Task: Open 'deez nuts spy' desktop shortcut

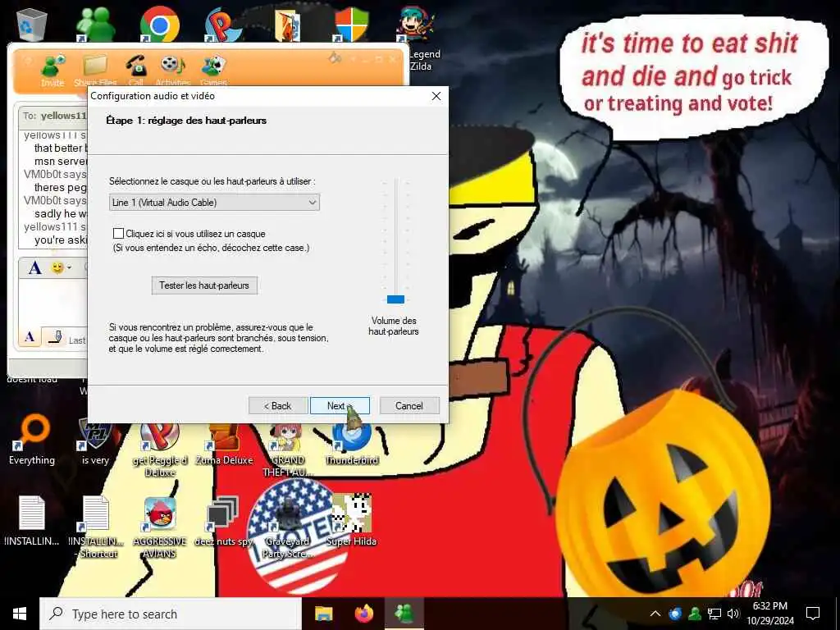Action: coord(223,521)
